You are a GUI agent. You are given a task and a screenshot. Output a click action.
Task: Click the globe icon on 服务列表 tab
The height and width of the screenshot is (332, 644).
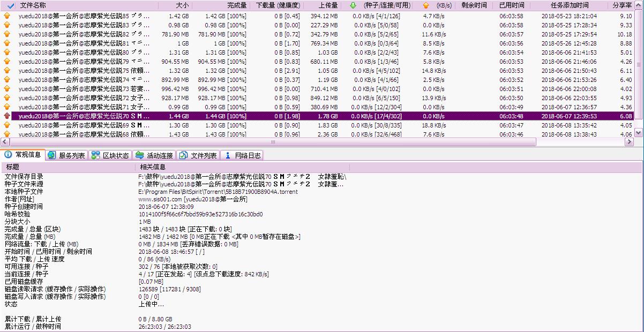(x=51, y=155)
